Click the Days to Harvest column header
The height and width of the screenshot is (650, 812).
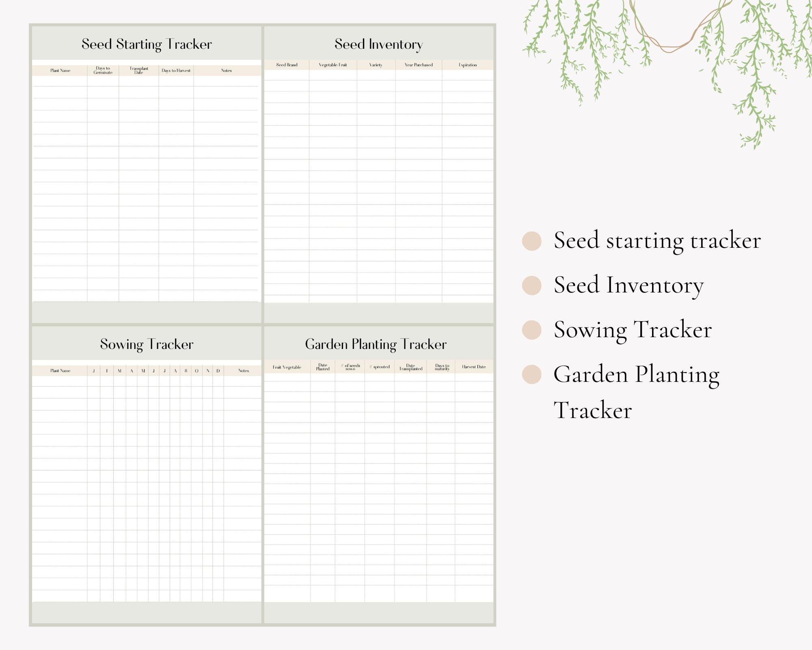coord(176,71)
